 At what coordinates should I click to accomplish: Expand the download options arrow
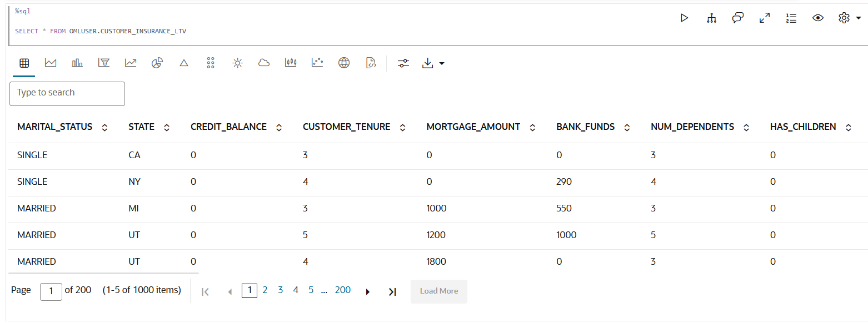[x=442, y=64]
